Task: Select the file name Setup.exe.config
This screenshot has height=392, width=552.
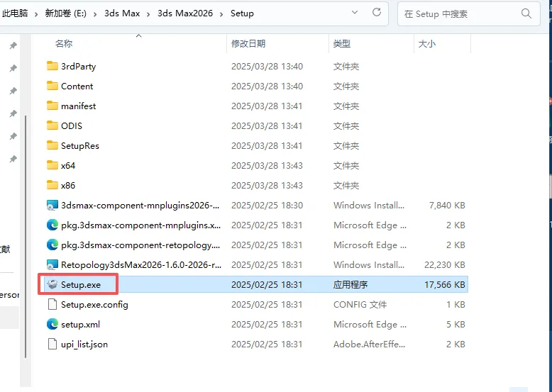Action: tap(94, 305)
